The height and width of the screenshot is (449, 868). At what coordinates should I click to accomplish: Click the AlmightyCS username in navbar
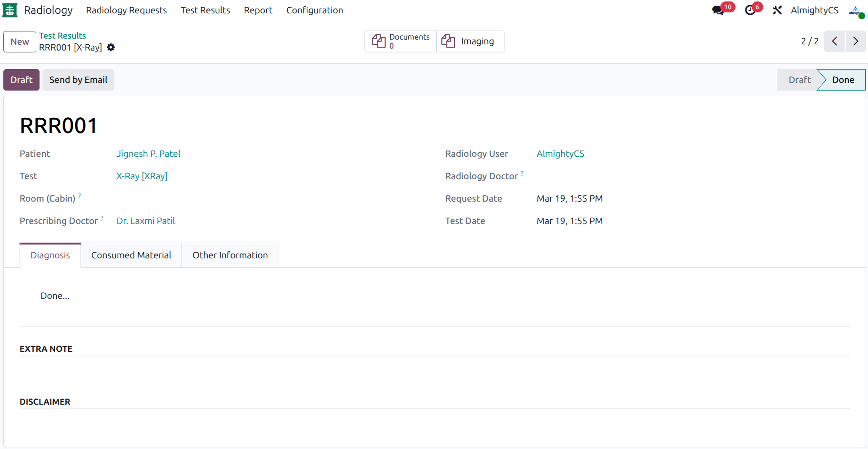click(x=814, y=10)
